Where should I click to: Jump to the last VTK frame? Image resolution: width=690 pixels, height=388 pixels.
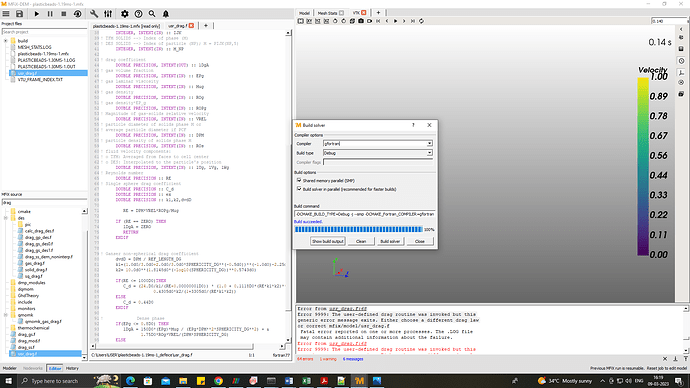point(413,21)
